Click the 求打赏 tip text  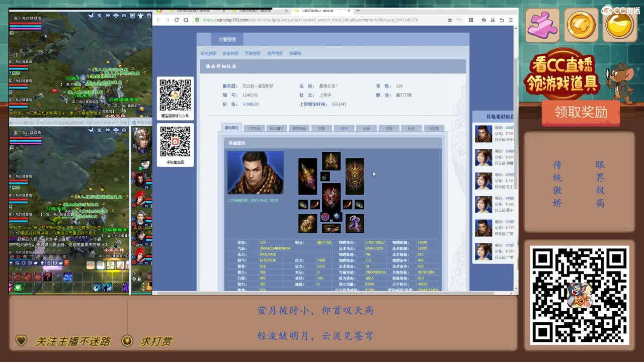tap(156, 341)
